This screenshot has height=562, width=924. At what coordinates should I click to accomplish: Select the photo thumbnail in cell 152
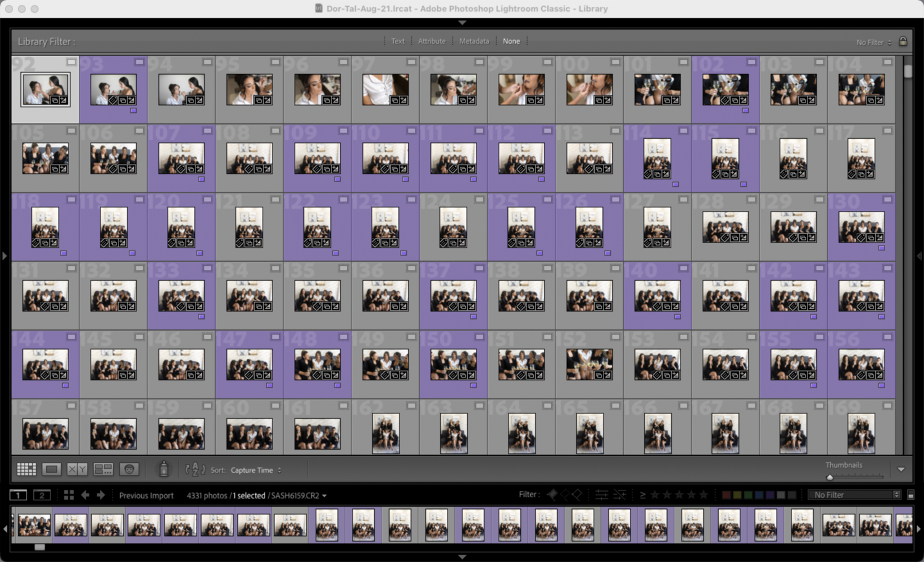point(589,365)
